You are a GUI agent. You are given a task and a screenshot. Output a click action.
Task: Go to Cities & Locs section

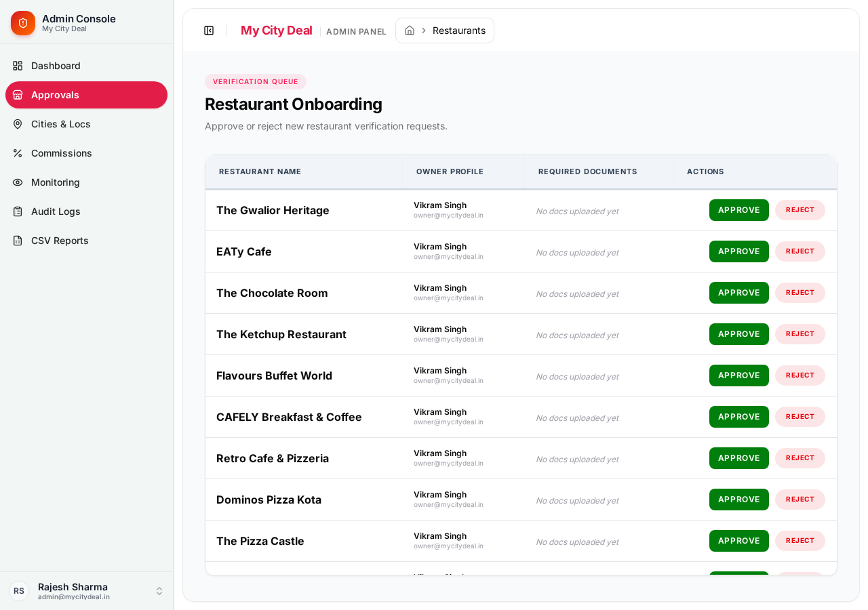point(86,124)
